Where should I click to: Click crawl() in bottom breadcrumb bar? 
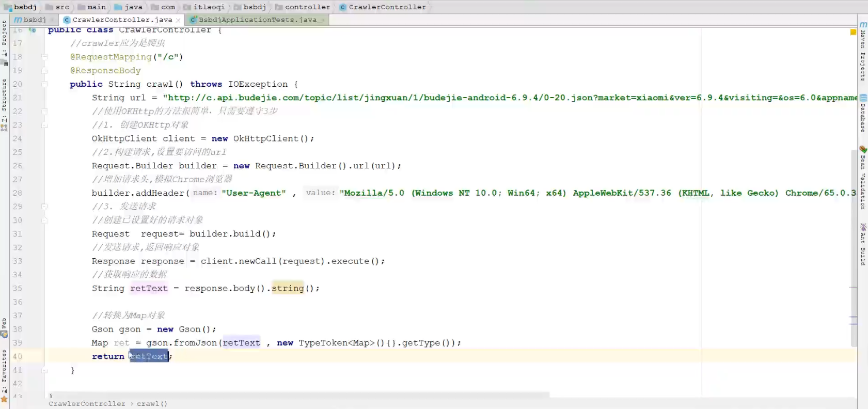(152, 404)
